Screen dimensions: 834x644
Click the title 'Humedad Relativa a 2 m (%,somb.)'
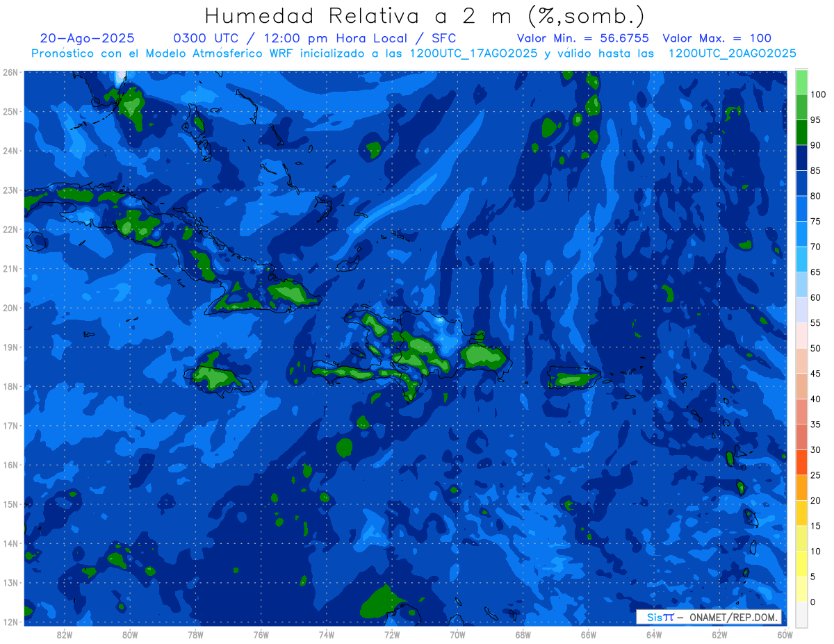(x=424, y=15)
